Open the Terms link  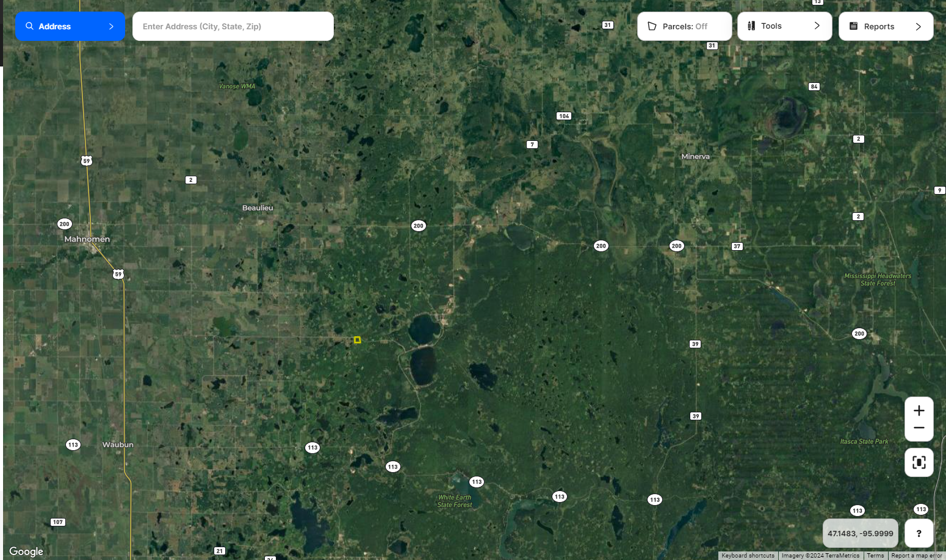(x=875, y=556)
